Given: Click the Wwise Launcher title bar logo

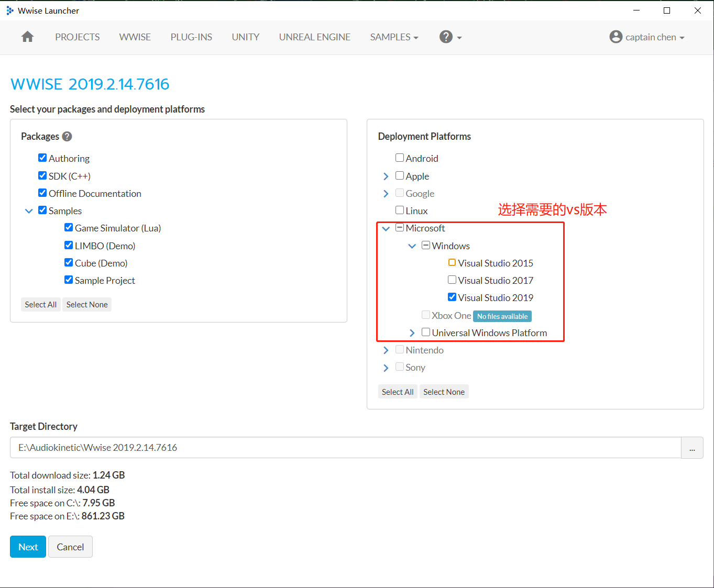Looking at the screenshot, I should coord(10,10).
